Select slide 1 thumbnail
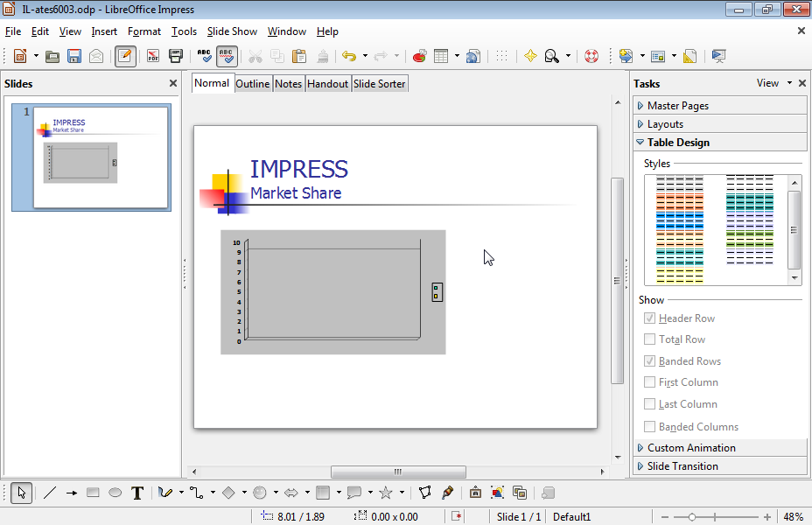The image size is (812, 525). (x=101, y=157)
